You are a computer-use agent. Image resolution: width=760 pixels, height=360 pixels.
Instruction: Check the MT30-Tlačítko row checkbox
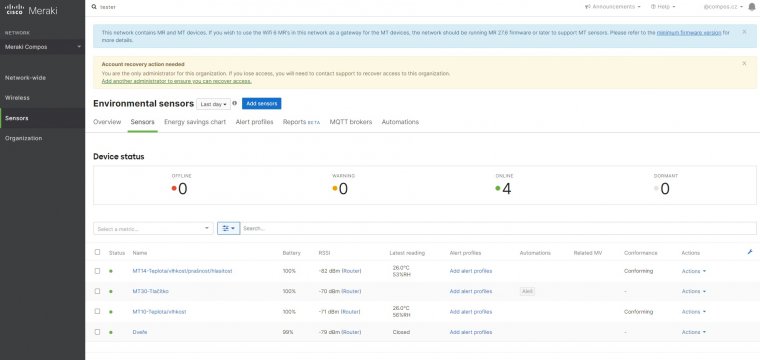[97, 291]
